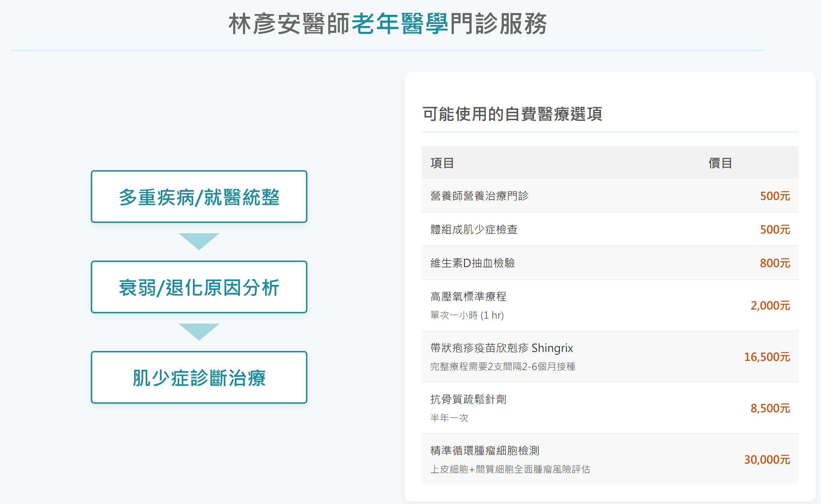
Task: Click the page title 林彥安醫師老年醫學門診服務
Action: (388, 24)
